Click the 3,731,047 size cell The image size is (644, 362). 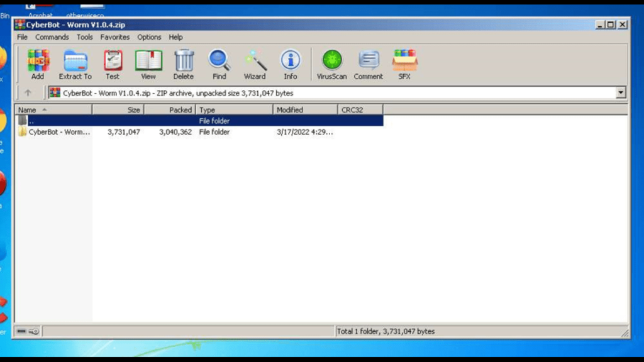click(124, 132)
